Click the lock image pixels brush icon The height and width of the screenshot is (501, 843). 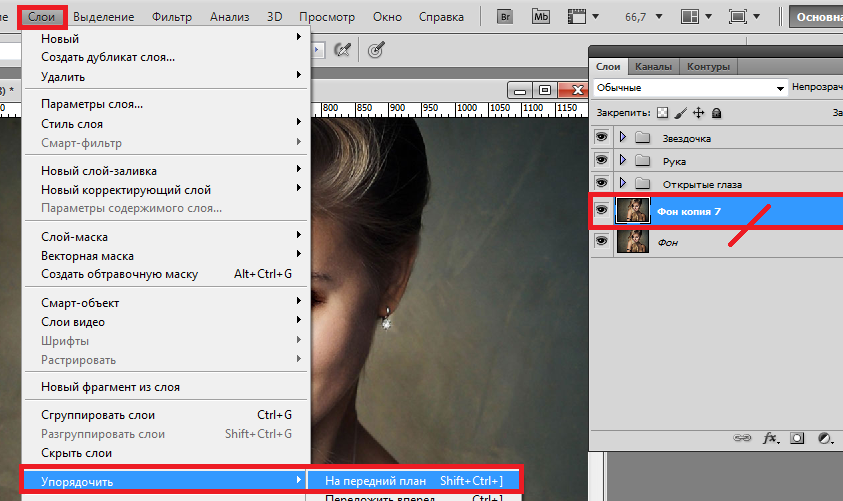click(680, 113)
